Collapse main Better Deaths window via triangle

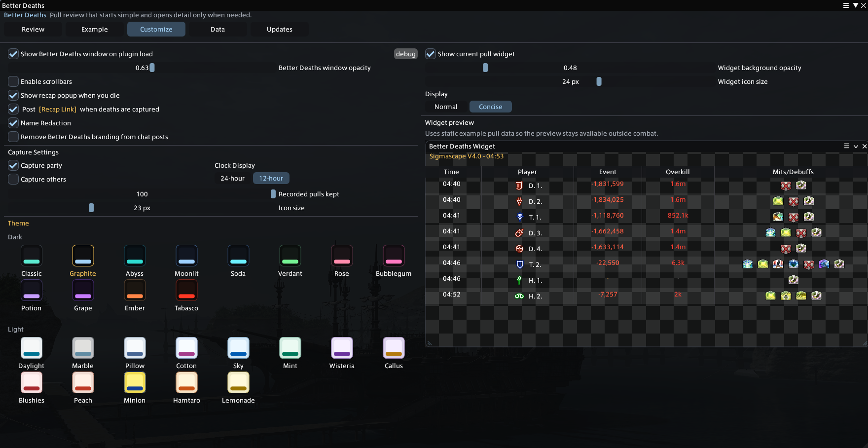pyautogui.click(x=855, y=5)
